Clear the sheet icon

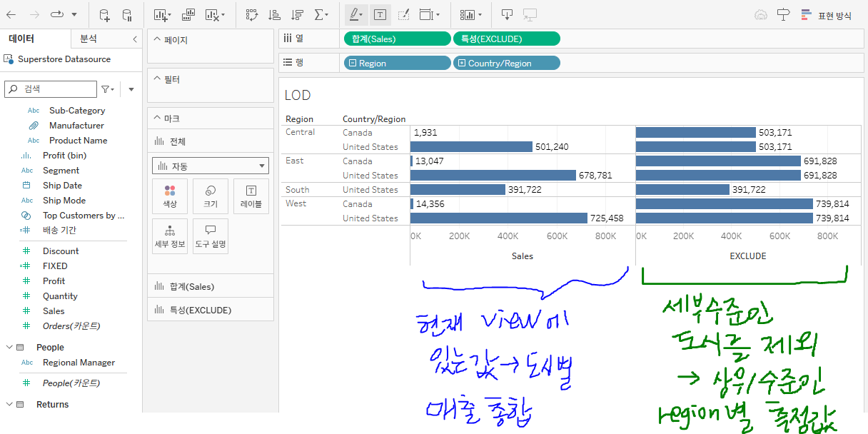pyautogui.click(x=211, y=14)
